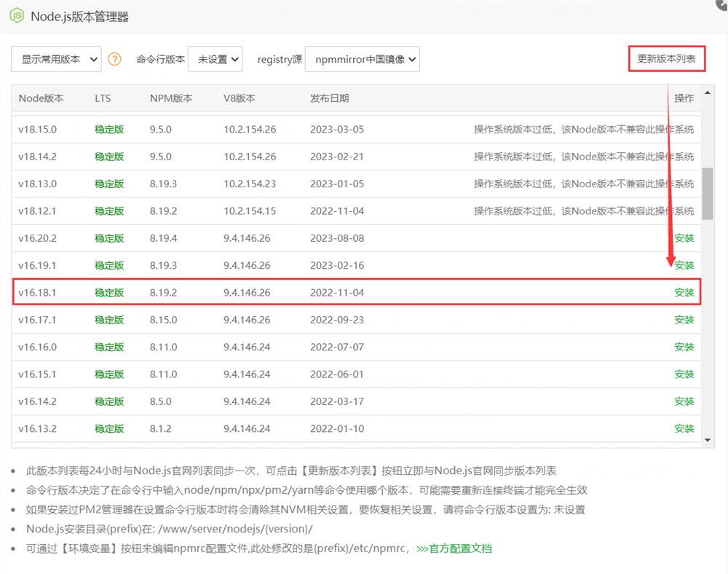Click incompatibility message in v18.15.0 row

click(584, 129)
